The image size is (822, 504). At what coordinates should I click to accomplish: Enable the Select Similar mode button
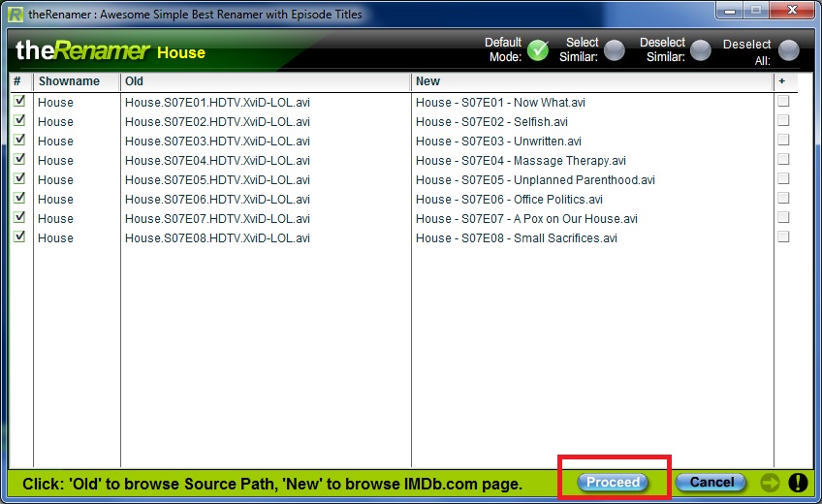pyautogui.click(x=615, y=50)
